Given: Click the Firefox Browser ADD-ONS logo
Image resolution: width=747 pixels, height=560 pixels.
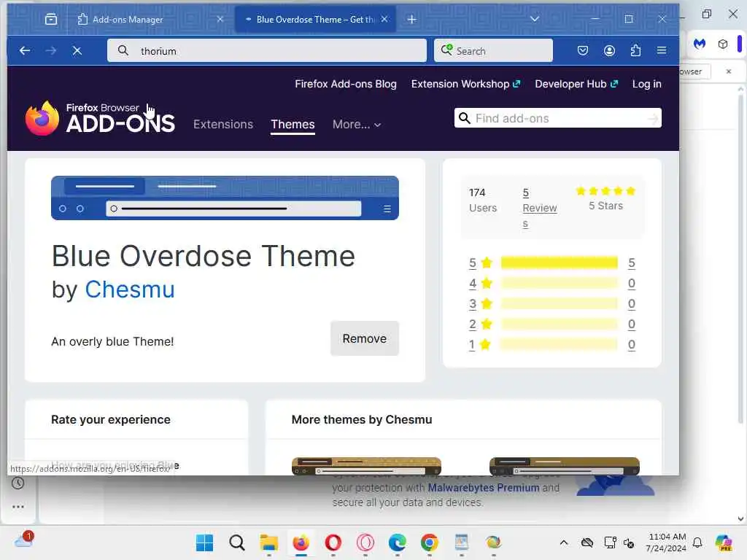Looking at the screenshot, I should [100, 118].
